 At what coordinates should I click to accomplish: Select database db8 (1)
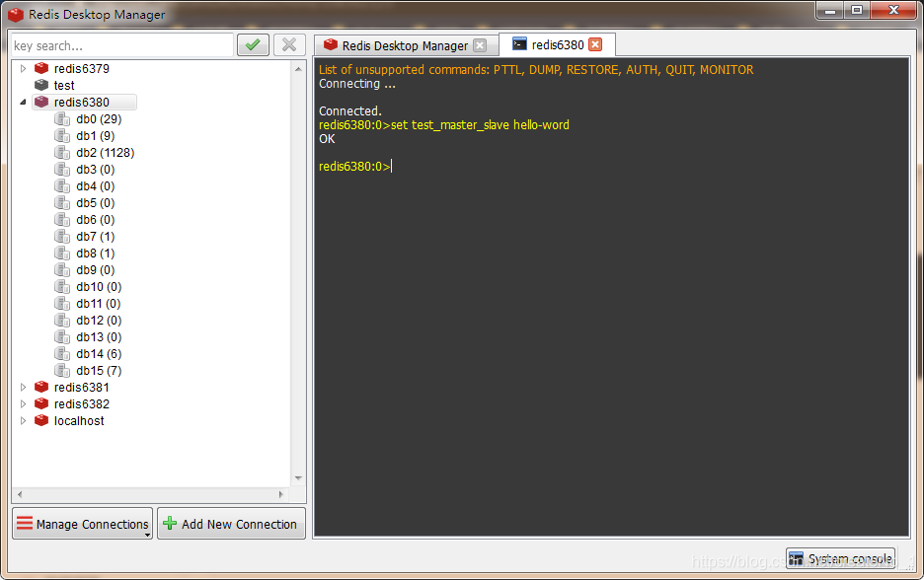(96, 254)
